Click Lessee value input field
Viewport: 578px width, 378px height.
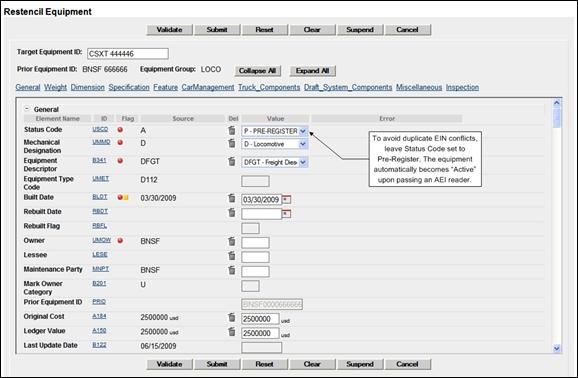pos(255,257)
